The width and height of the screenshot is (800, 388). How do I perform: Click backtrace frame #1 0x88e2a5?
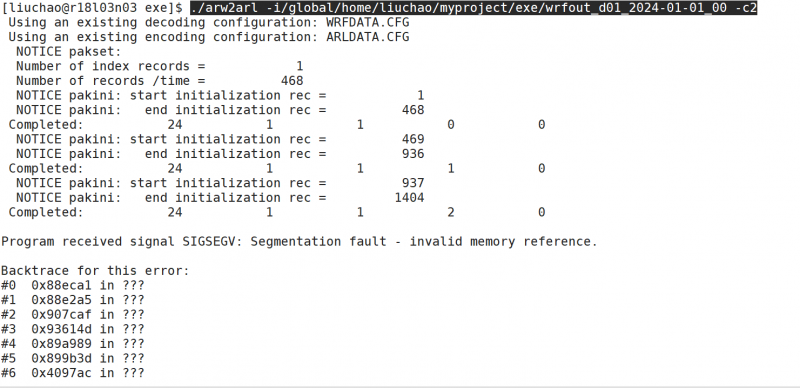pyautogui.click(x=72, y=300)
